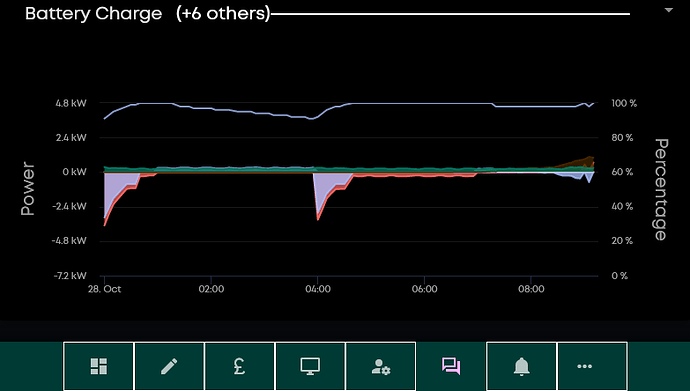Click the 28. Oct date label

[x=104, y=289]
